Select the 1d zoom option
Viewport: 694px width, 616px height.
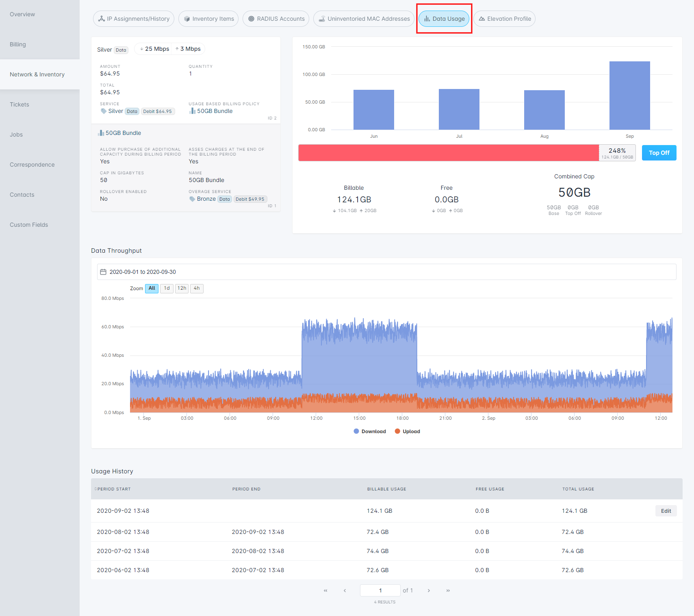(x=167, y=288)
